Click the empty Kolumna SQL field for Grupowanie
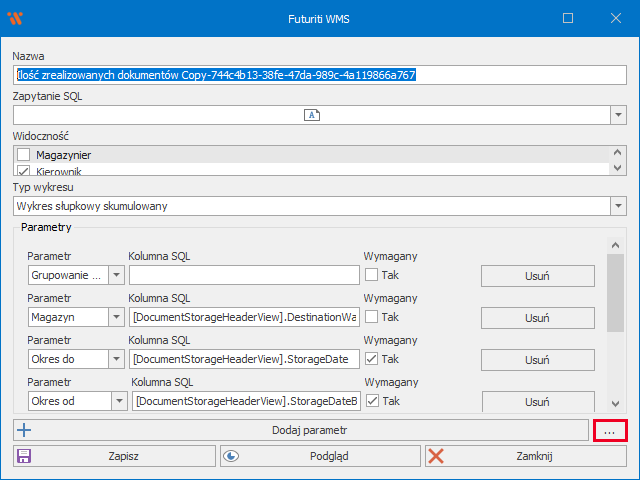 244,275
